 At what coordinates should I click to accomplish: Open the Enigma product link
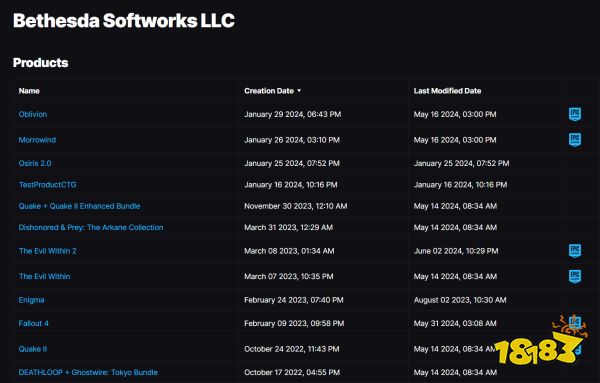31,300
